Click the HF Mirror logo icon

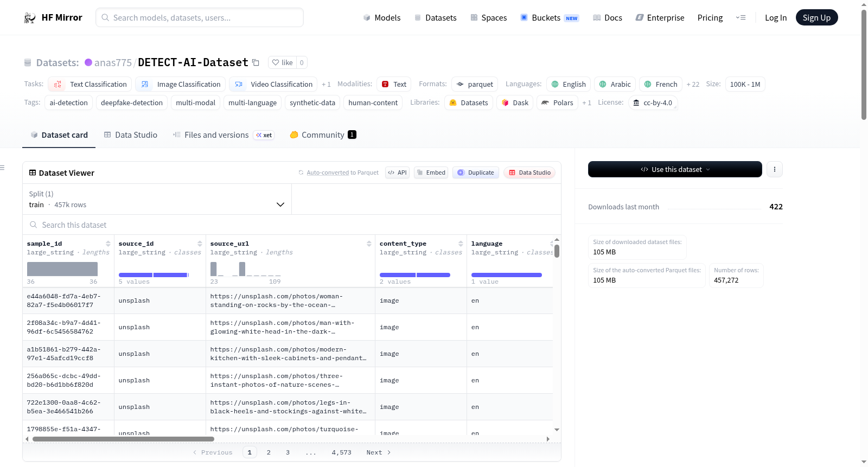click(x=30, y=18)
